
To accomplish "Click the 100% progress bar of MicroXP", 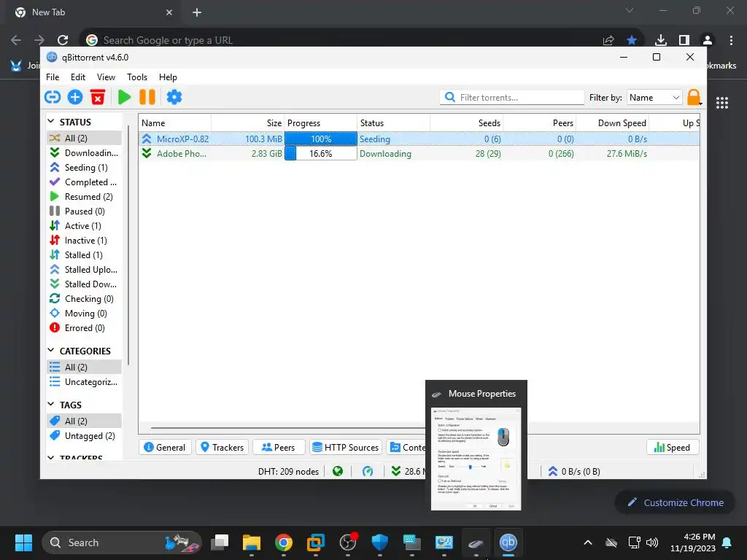I will point(321,139).
